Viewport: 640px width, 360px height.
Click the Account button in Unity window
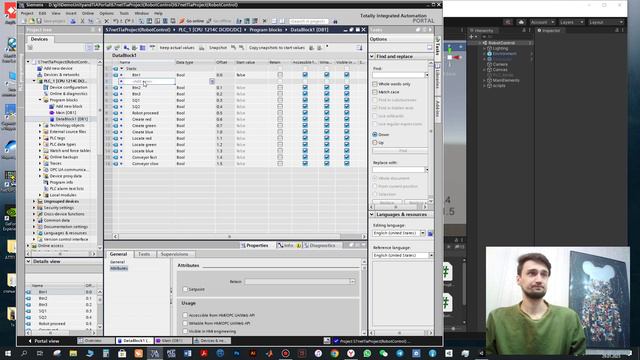542,22
